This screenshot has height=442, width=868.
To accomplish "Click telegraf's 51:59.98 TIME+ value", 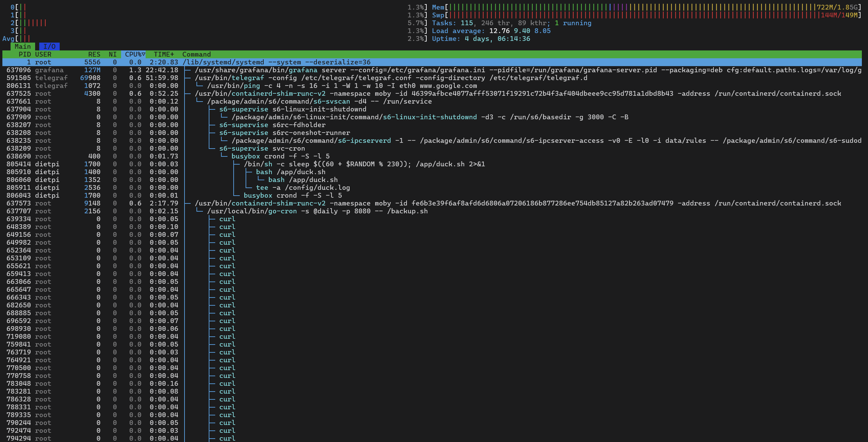I will coord(162,78).
